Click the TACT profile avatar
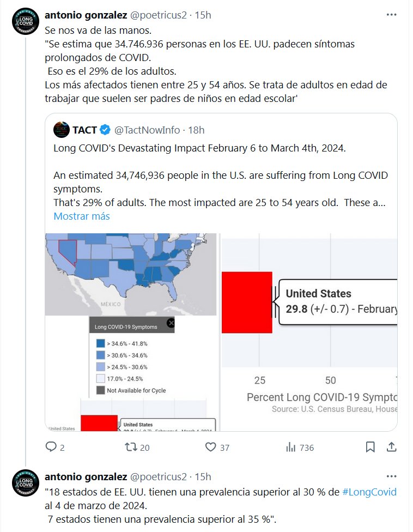The image size is (413, 532). (x=62, y=130)
